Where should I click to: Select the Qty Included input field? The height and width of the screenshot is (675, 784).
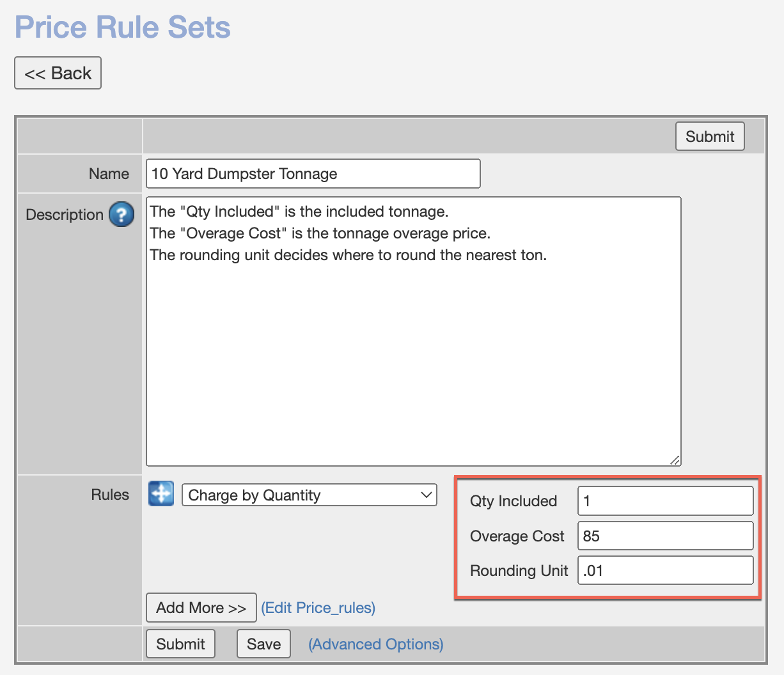(x=665, y=501)
